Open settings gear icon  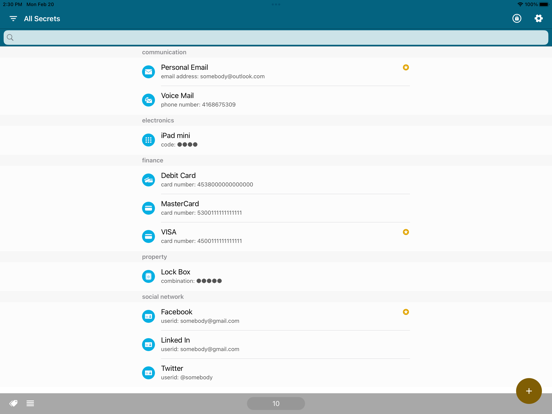click(538, 19)
